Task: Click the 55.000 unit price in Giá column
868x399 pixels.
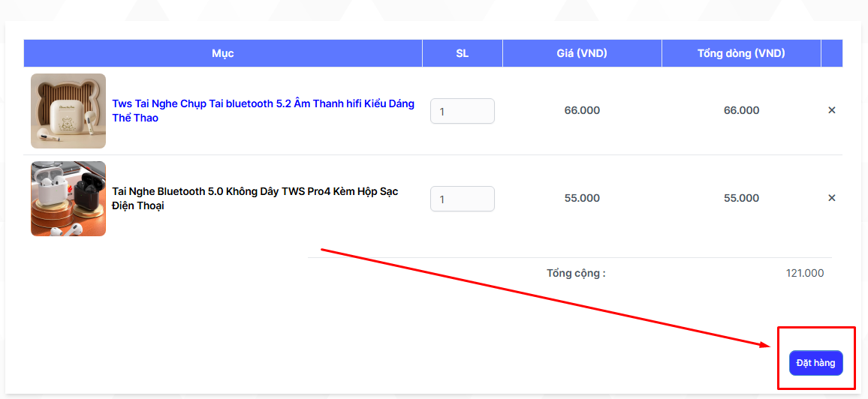Action: (582, 198)
